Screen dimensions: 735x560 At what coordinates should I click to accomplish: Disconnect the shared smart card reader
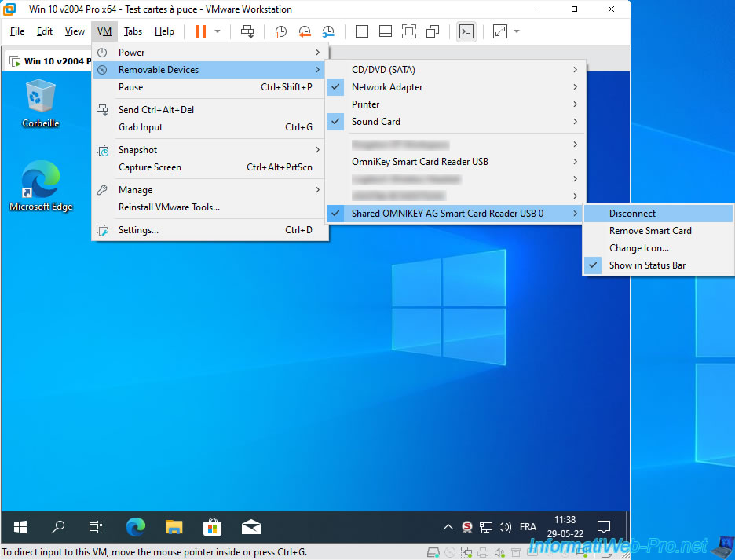[x=658, y=214]
